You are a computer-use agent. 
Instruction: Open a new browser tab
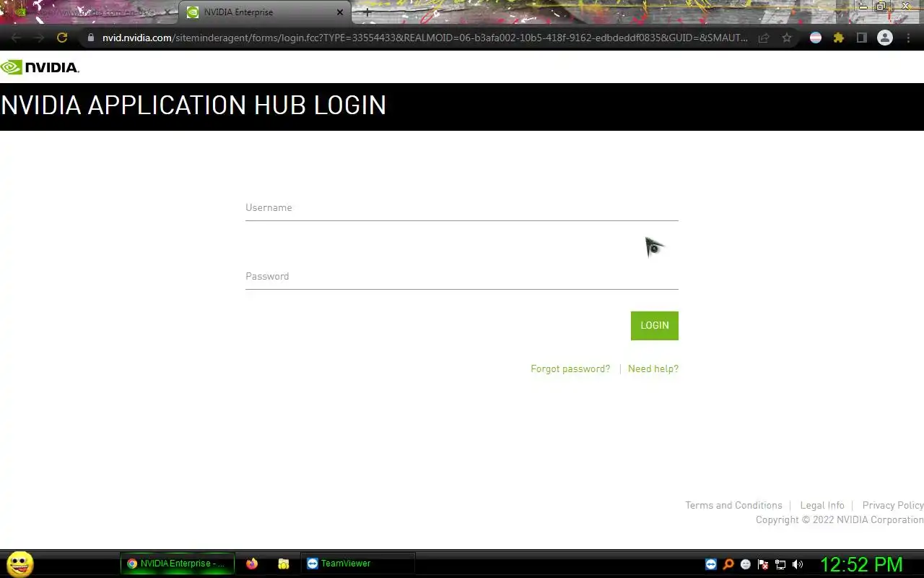click(367, 12)
